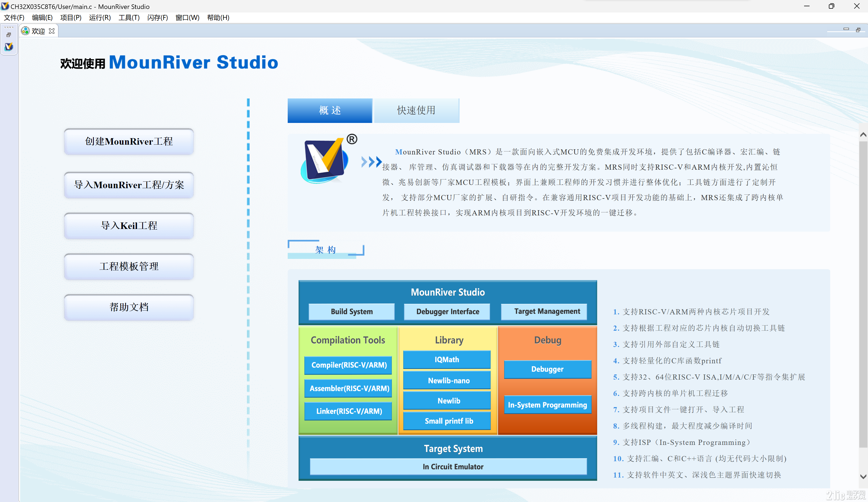Minimize the welcome editor view
The image size is (868, 502).
click(846, 29)
